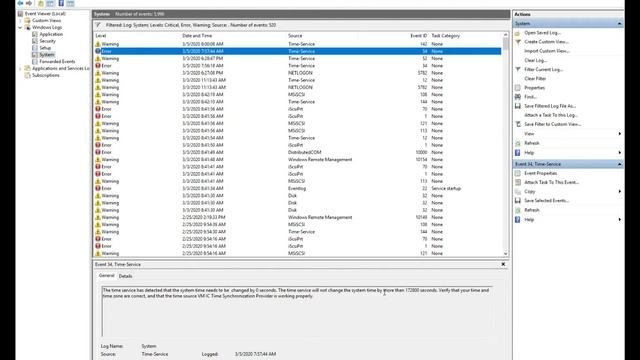640x360 pixels.
Task: Click warning icon of first NETLOGON row
Action: coord(98,73)
